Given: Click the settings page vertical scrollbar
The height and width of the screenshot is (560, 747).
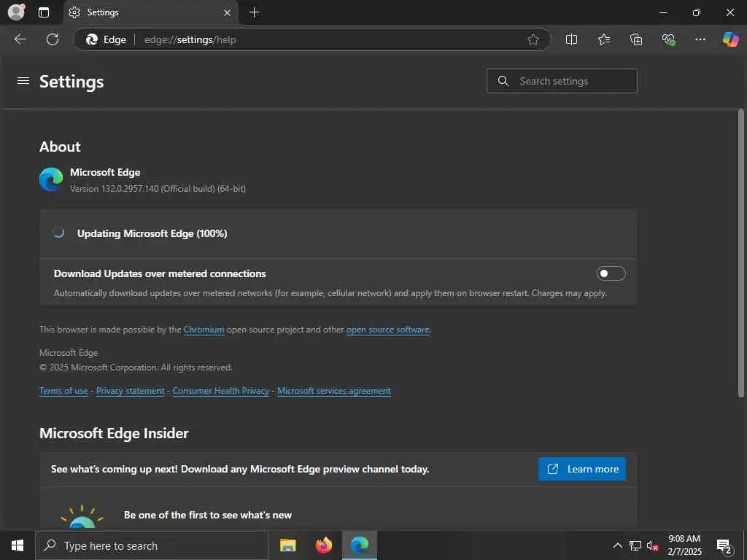Looking at the screenshot, I should click(741, 253).
